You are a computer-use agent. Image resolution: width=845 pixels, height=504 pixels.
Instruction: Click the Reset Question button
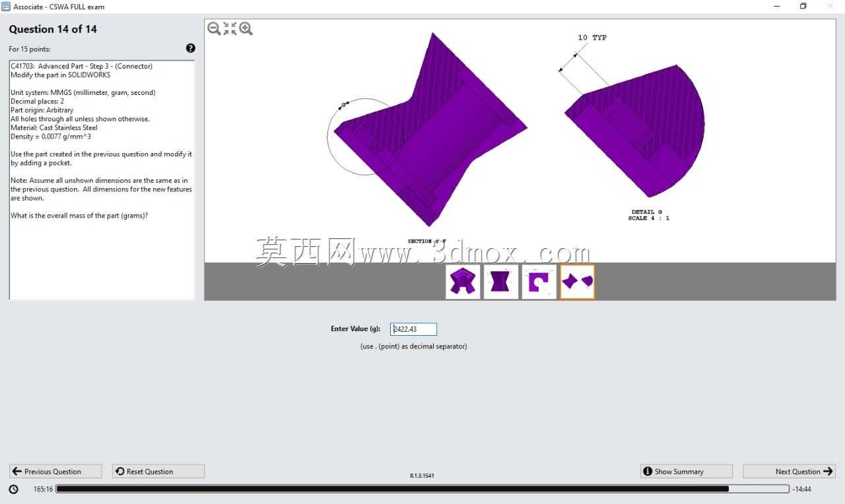click(158, 471)
